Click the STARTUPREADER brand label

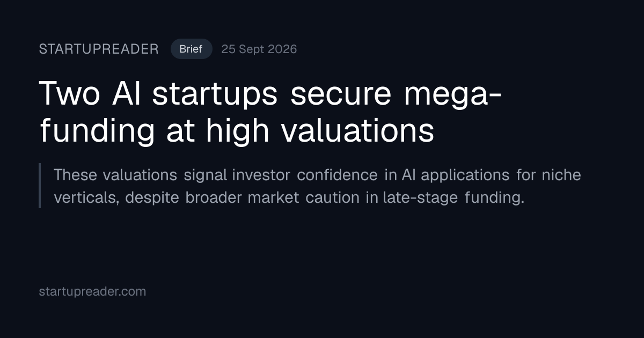pos(99,49)
